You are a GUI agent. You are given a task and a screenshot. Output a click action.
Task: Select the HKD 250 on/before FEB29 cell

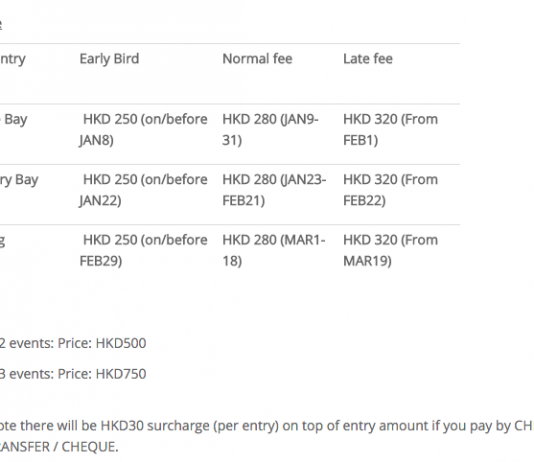click(x=143, y=251)
